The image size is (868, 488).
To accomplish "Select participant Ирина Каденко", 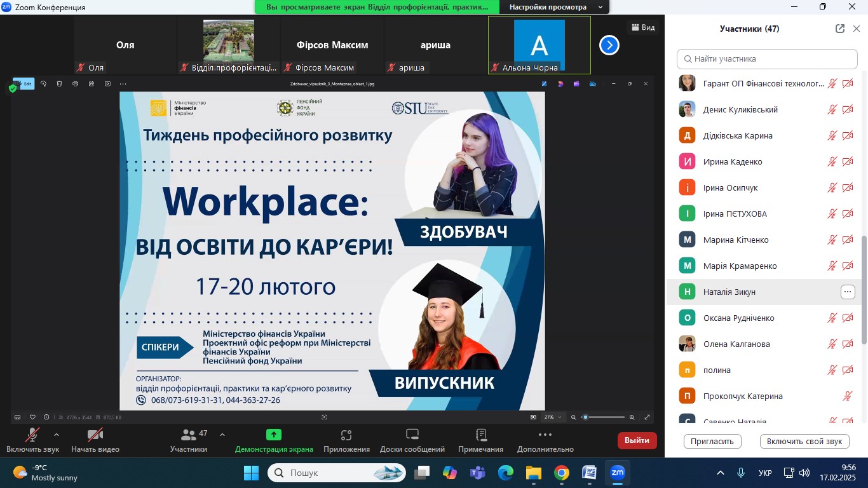I will pyautogui.click(x=763, y=162).
